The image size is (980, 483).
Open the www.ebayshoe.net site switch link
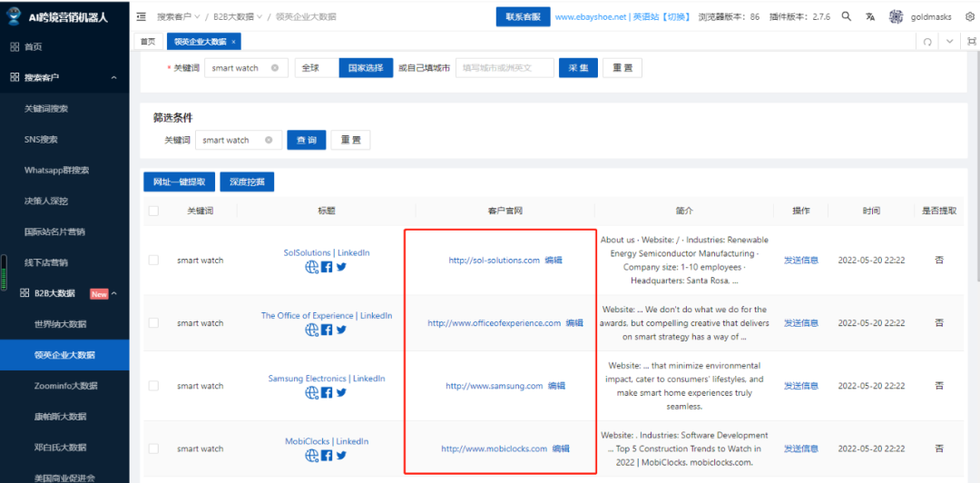point(623,17)
